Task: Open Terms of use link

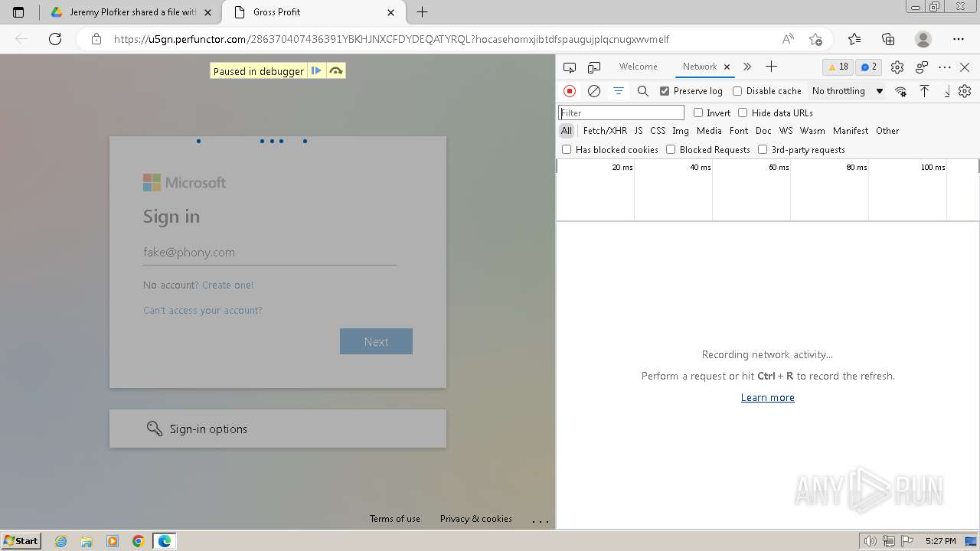Action: (x=395, y=518)
